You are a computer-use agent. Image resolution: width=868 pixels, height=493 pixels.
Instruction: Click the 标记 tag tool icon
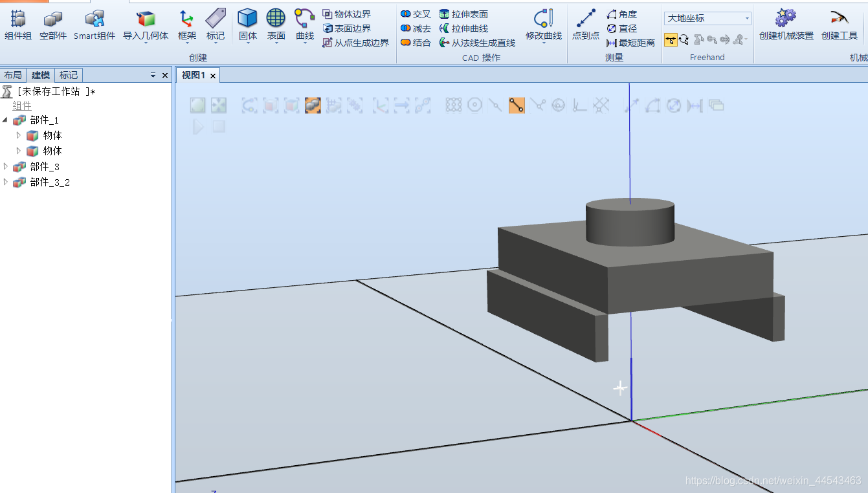tap(216, 19)
